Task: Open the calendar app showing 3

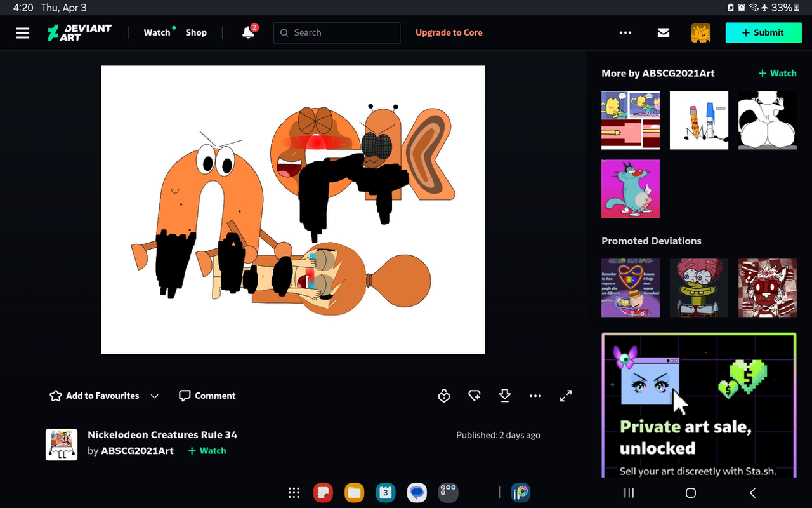Action: click(385, 493)
